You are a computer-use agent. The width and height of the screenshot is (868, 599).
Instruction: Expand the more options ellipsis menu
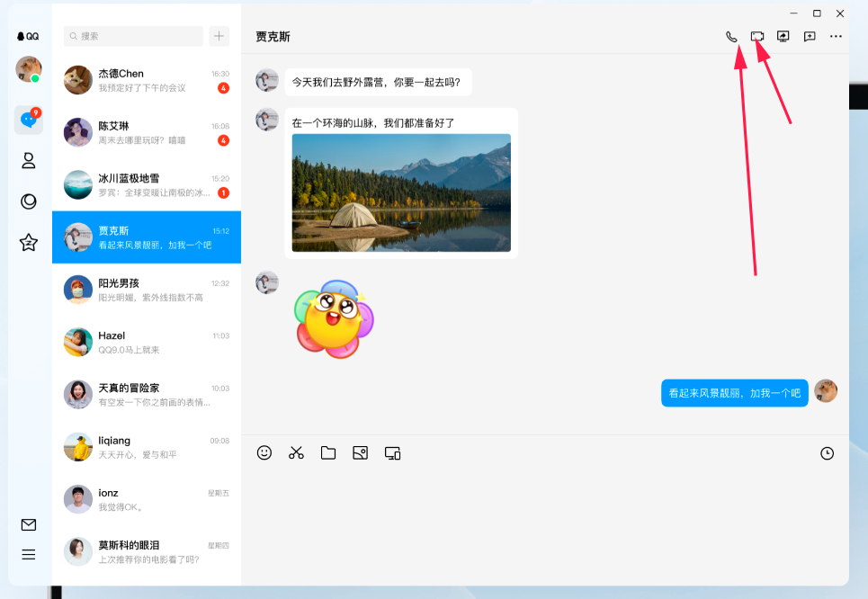(x=835, y=37)
